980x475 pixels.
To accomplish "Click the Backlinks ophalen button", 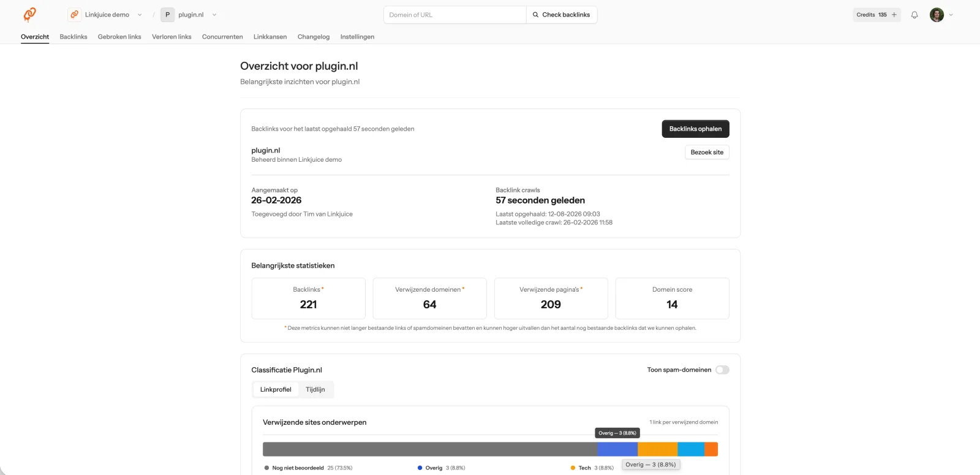I will [x=695, y=129].
